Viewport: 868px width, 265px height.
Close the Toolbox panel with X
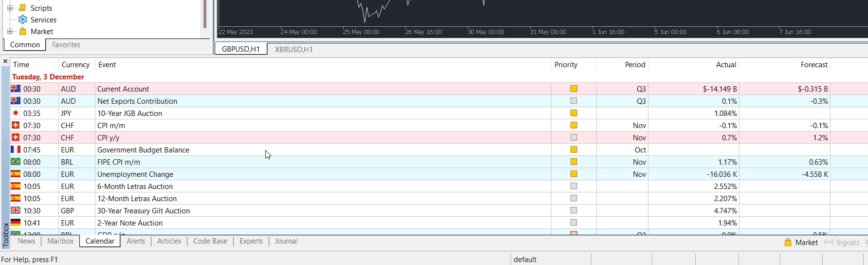(5, 61)
